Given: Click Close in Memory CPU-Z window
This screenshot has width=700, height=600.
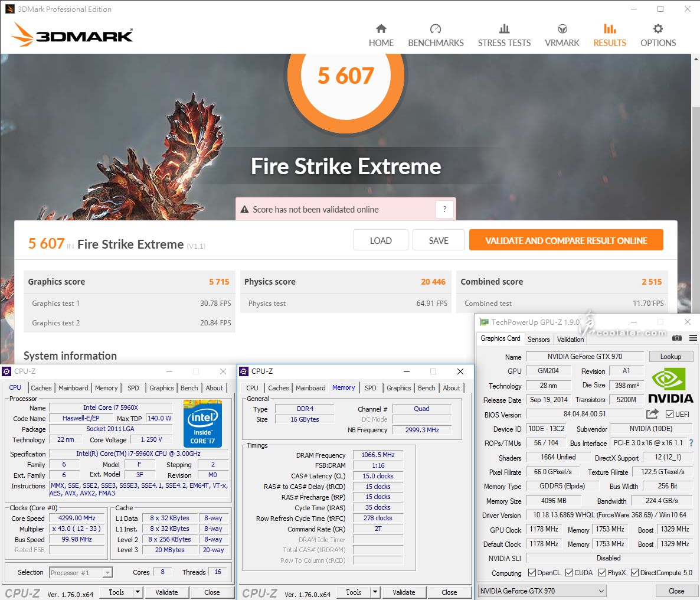Looking at the screenshot, I should click(x=449, y=592).
